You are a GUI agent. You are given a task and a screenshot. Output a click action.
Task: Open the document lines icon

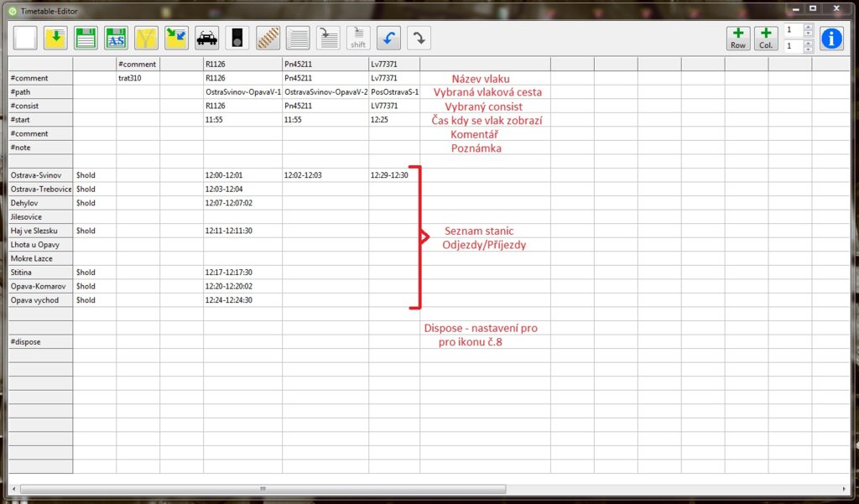296,38
